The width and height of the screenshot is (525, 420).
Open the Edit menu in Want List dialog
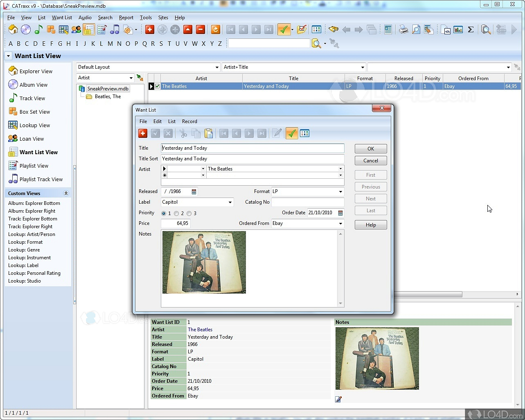[x=158, y=121]
